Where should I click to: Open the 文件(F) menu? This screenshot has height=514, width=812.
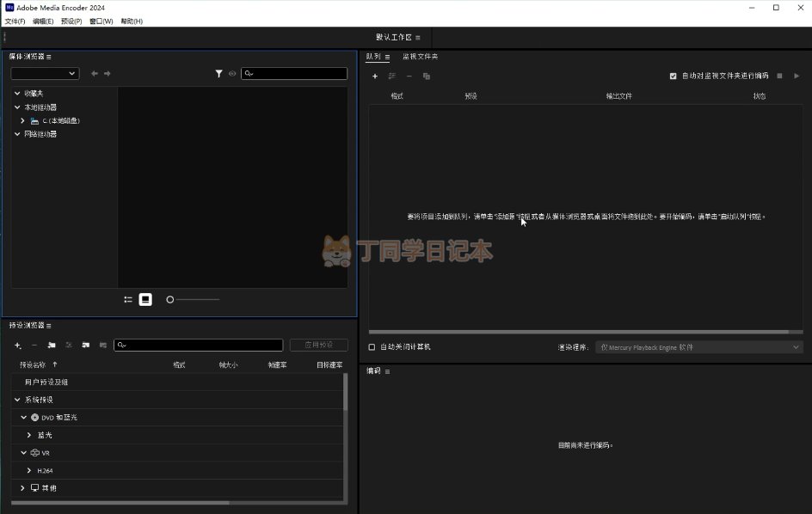[x=15, y=21]
